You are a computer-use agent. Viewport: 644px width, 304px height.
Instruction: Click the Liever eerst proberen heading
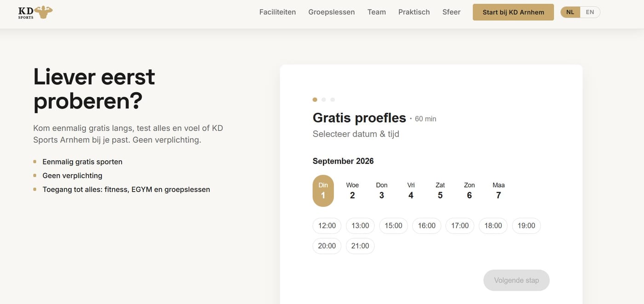[x=94, y=89]
